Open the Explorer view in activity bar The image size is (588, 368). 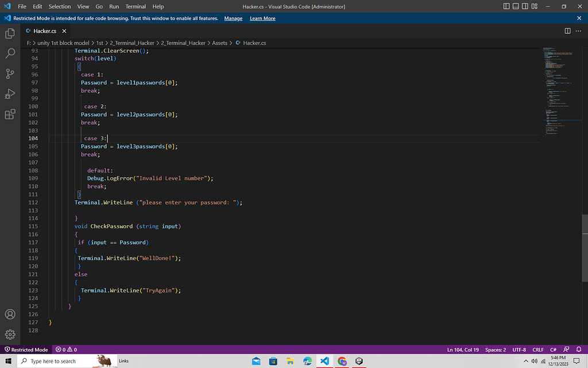[x=10, y=33]
